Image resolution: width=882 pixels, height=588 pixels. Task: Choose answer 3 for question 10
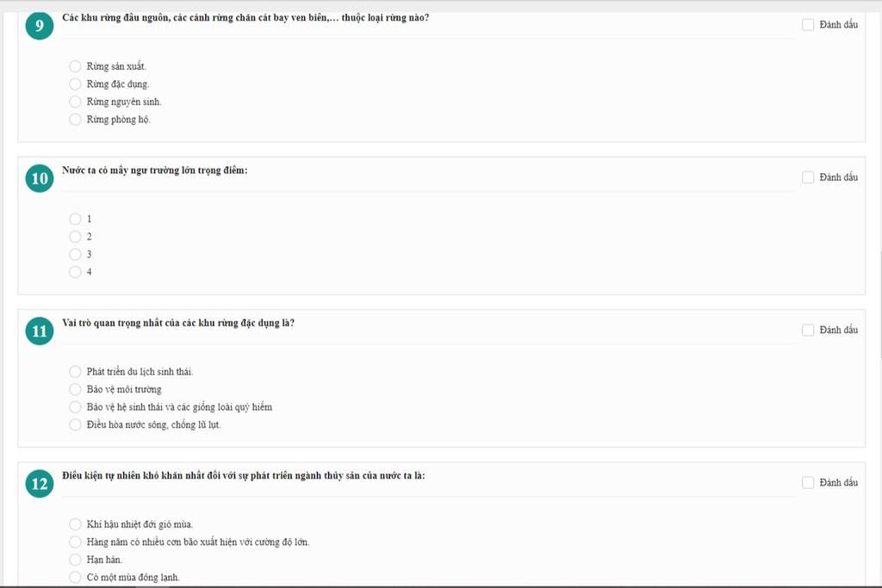point(75,254)
